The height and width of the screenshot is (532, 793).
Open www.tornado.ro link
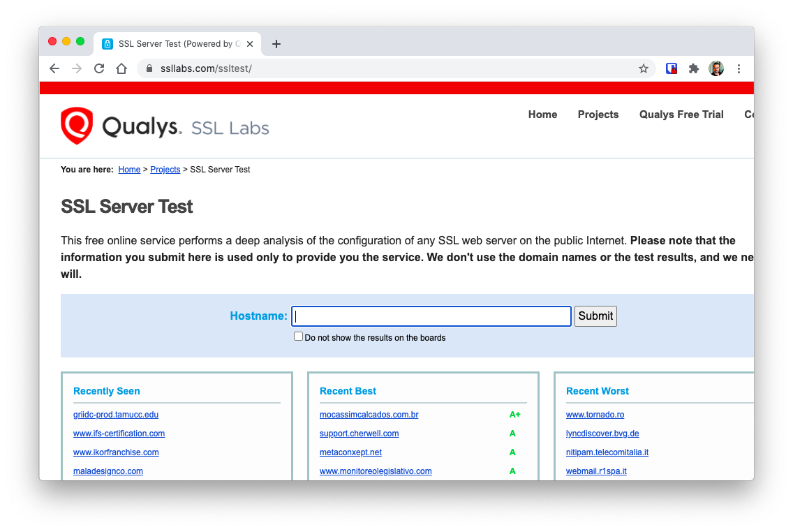click(595, 415)
